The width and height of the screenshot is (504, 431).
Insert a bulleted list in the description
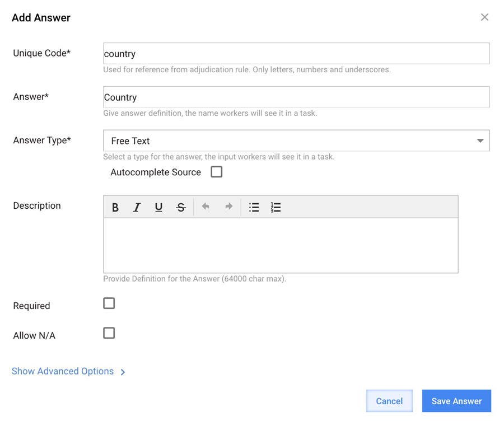point(254,207)
